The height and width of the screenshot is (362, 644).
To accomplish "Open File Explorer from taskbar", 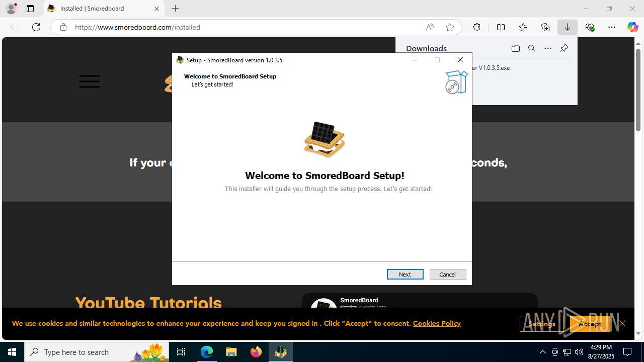I will coord(231,352).
